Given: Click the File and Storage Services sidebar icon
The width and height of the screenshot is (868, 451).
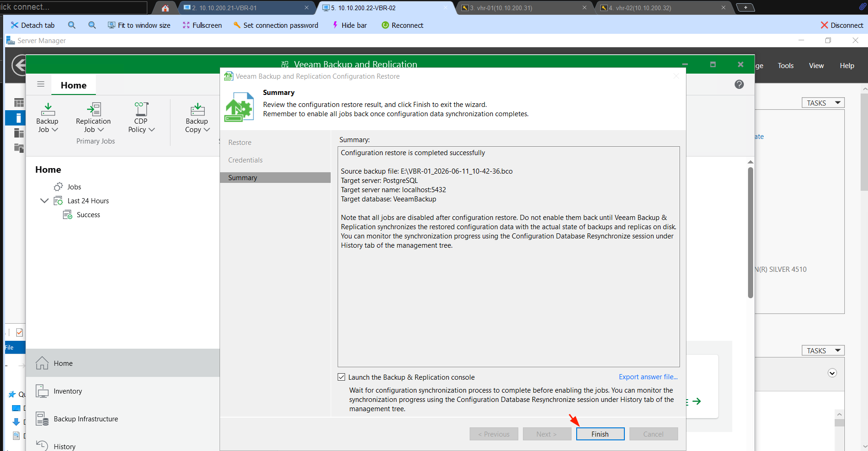Looking at the screenshot, I should pos(19,148).
